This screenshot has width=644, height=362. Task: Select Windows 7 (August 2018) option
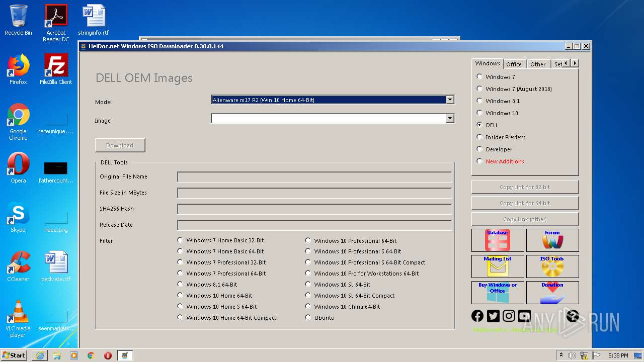tap(514, 89)
